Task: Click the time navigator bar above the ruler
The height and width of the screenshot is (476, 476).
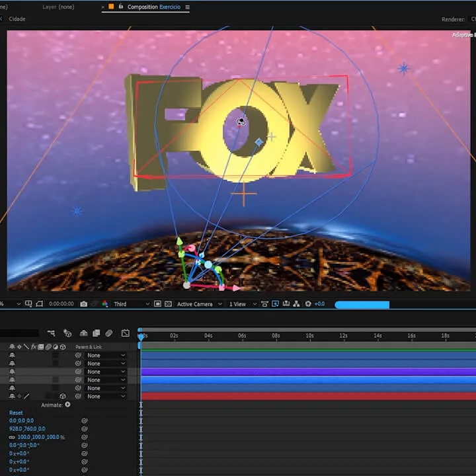Action: pyautogui.click(x=307, y=330)
